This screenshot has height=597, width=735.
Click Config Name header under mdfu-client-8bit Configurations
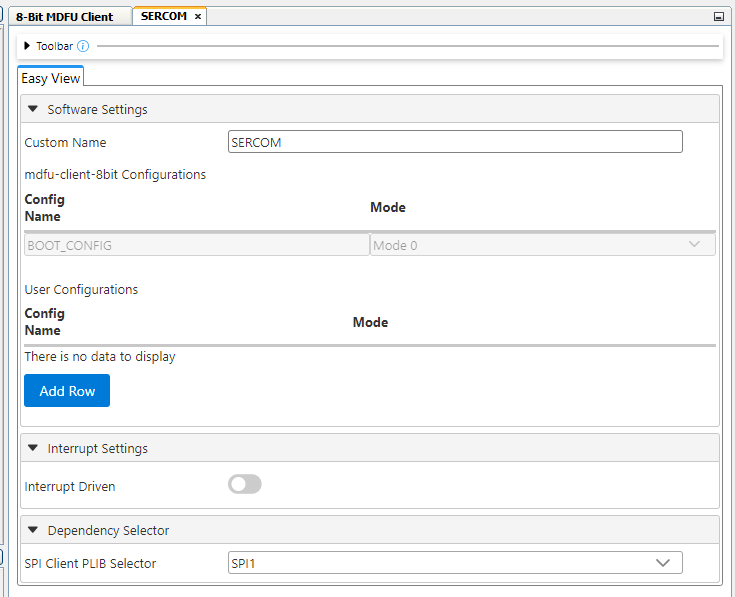point(44,208)
